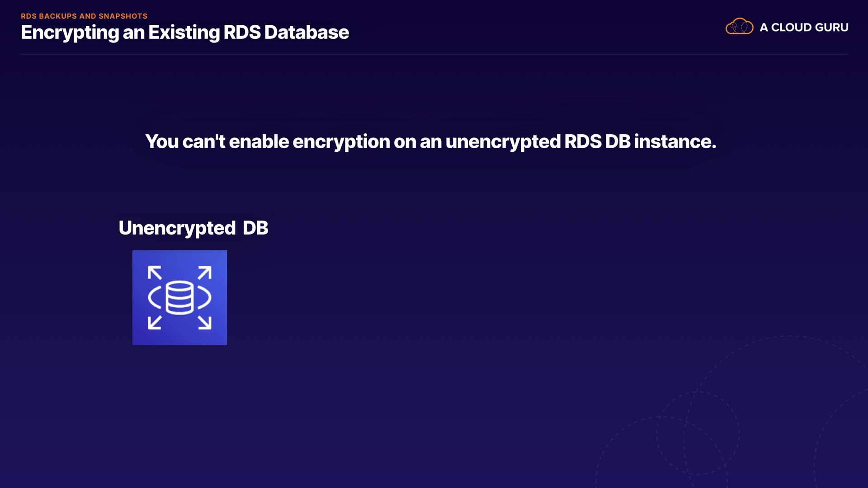
Task: Click the words "RDS DB instance" in the sentence
Action: click(x=640, y=142)
